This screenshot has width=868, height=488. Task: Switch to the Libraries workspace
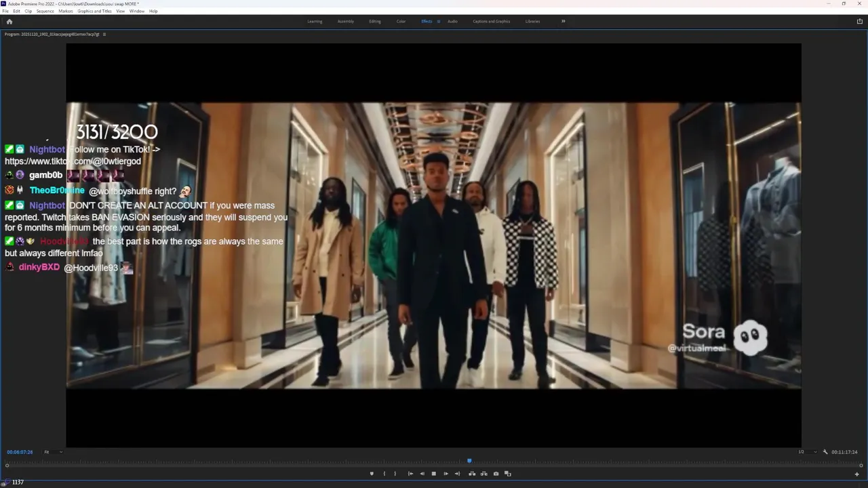coord(533,21)
